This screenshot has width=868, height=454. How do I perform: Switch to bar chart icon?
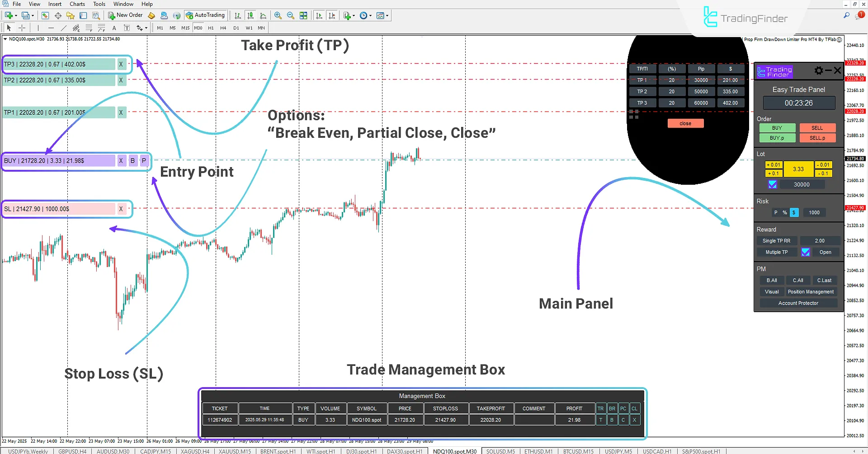click(x=238, y=15)
